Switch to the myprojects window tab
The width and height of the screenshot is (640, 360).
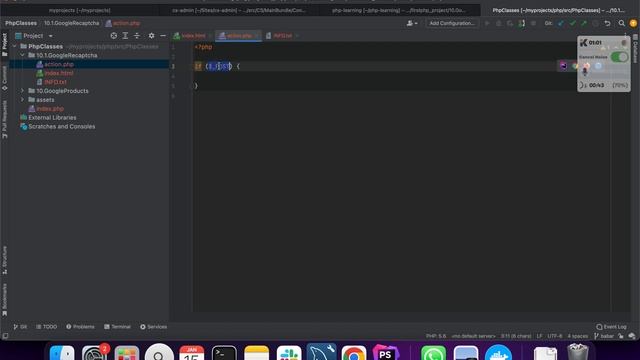tap(80, 10)
